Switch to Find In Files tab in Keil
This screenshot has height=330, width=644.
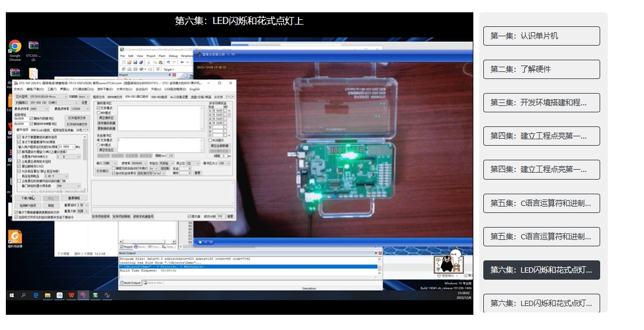click(153, 283)
